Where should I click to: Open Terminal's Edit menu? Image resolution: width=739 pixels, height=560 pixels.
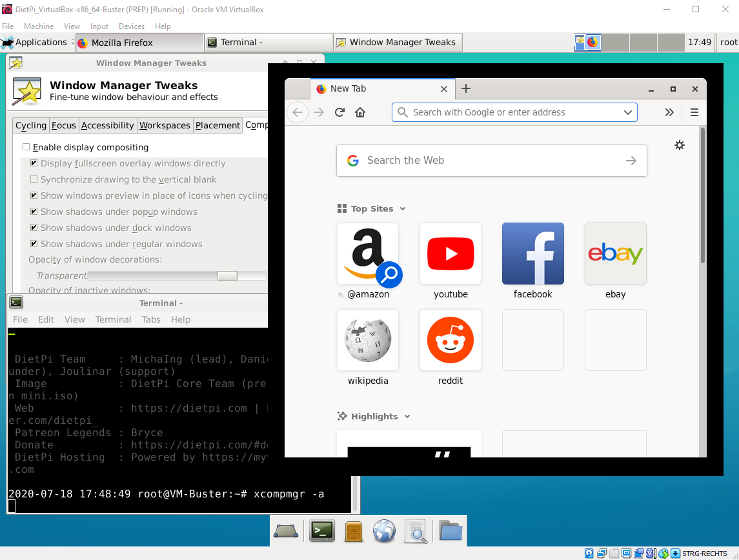coord(46,319)
